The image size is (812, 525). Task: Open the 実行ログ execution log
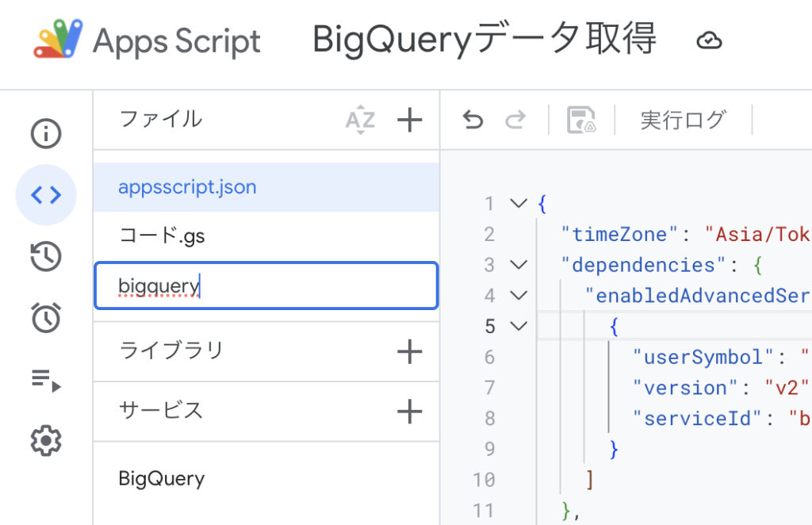point(683,120)
